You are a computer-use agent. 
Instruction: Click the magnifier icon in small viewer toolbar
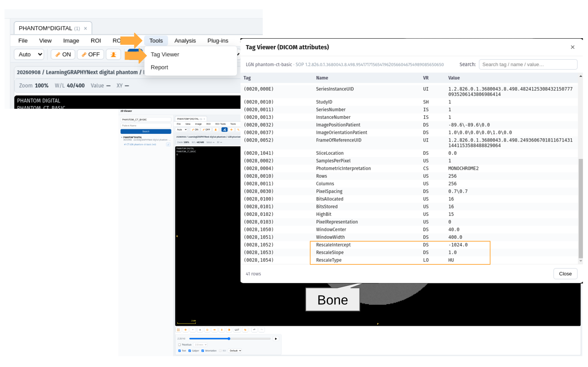click(x=238, y=129)
